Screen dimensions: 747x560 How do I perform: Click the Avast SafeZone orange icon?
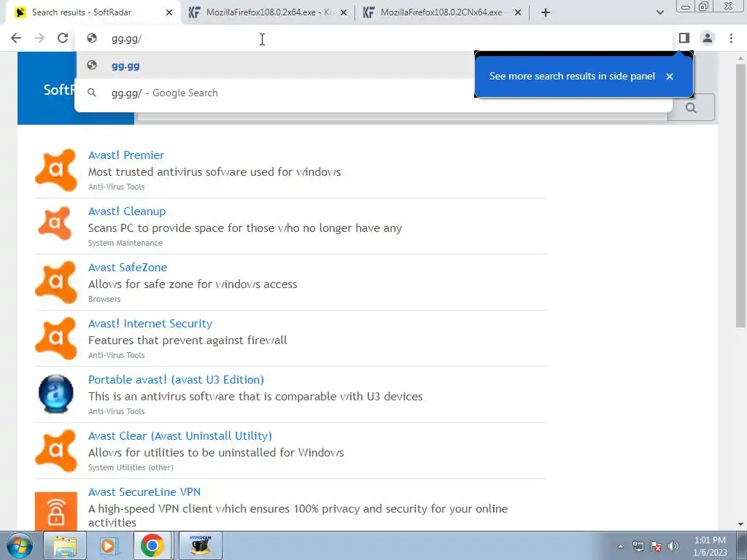click(x=55, y=282)
